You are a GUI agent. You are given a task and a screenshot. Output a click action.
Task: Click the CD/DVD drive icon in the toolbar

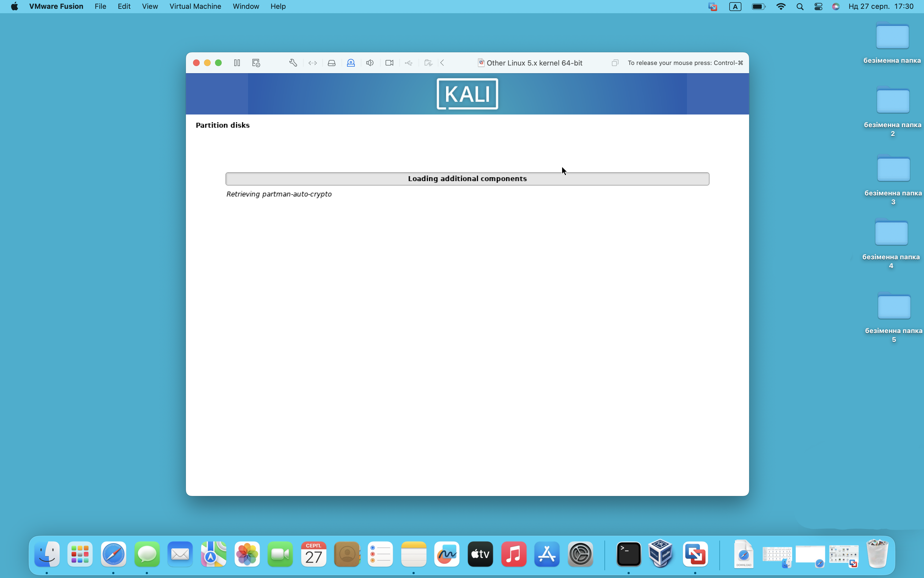click(x=351, y=63)
